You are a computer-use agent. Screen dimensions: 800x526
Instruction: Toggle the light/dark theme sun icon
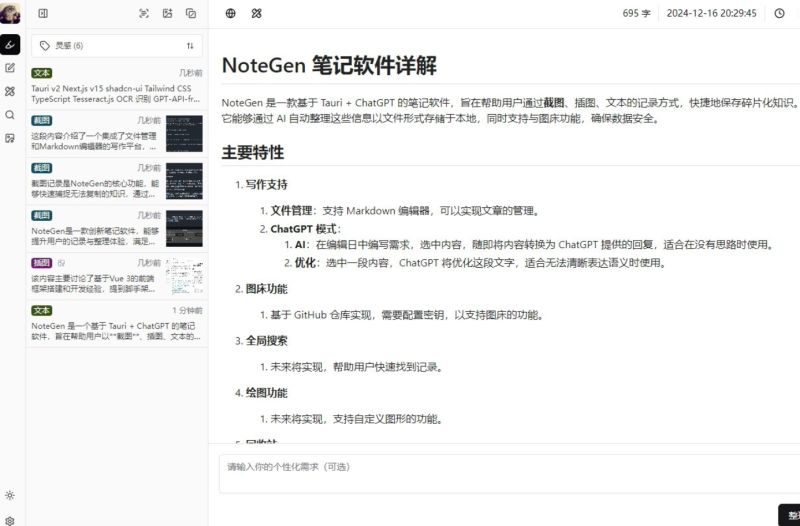tap(10, 495)
